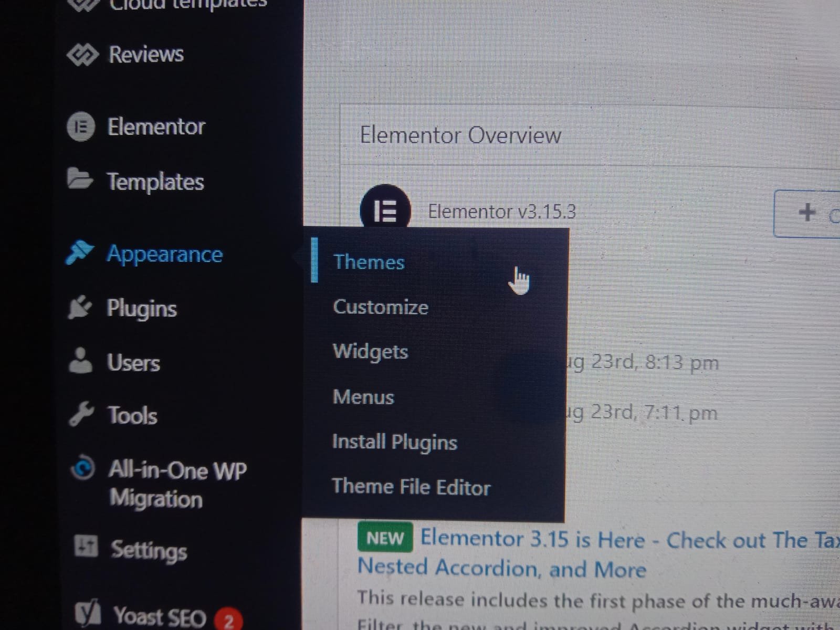Click the Appearance paintbrush icon
Image resolution: width=840 pixels, height=630 pixels.
80,253
